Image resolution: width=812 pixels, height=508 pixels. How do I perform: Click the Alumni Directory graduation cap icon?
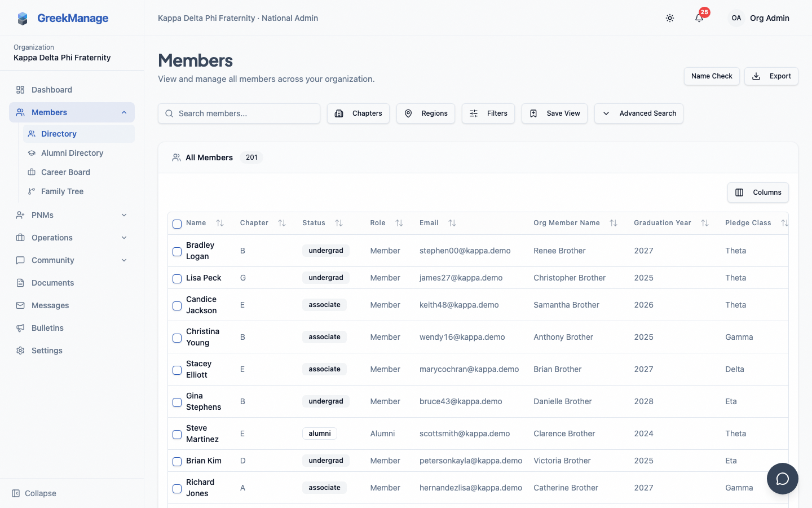coord(32,153)
